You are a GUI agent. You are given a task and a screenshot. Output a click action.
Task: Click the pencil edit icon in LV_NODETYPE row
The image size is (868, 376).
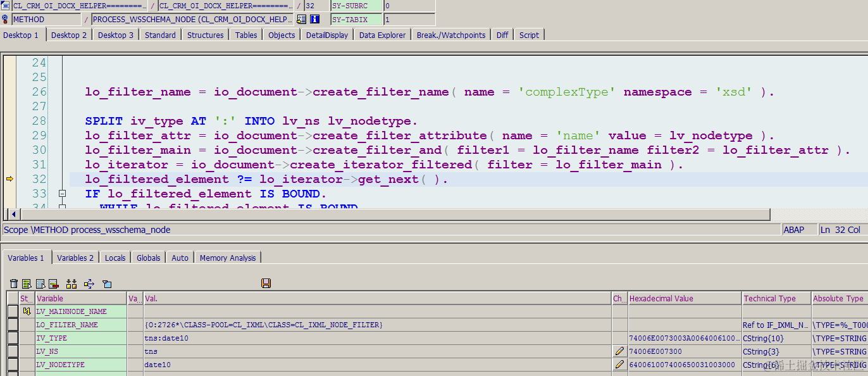(619, 365)
